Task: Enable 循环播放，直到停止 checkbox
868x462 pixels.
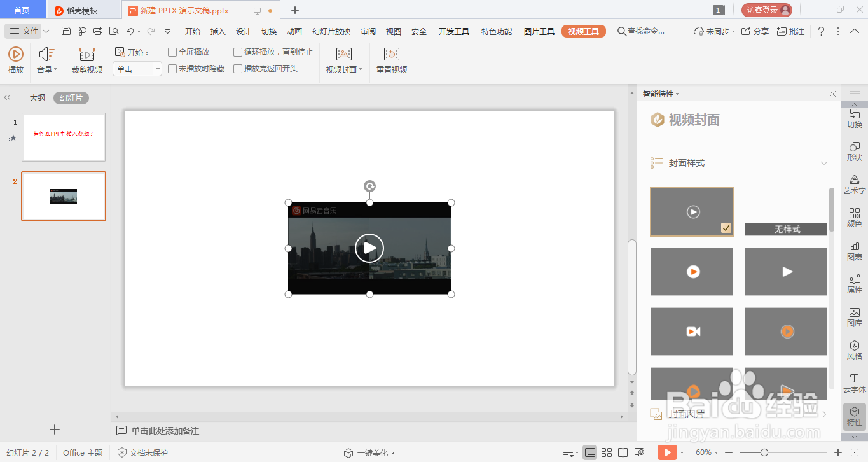Action: coord(238,52)
